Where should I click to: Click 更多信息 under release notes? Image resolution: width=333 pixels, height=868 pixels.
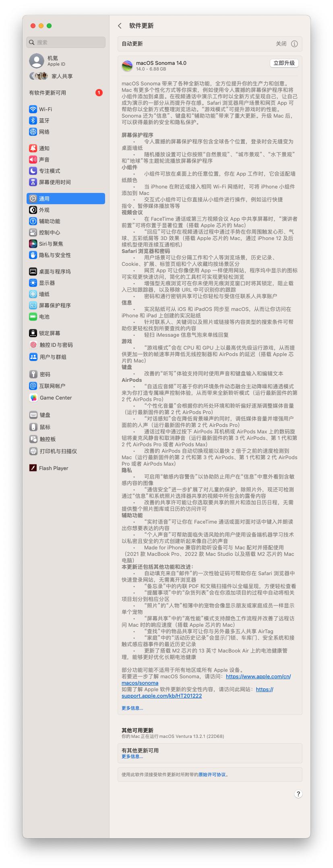(x=132, y=708)
